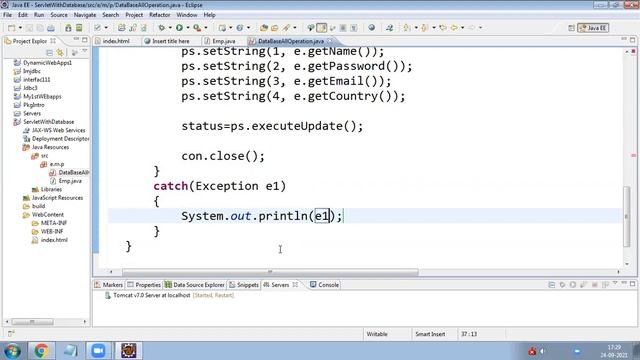Open the New dropdown arrow
Viewport: 640px width, 360px height.
pyautogui.click(x=20, y=28)
